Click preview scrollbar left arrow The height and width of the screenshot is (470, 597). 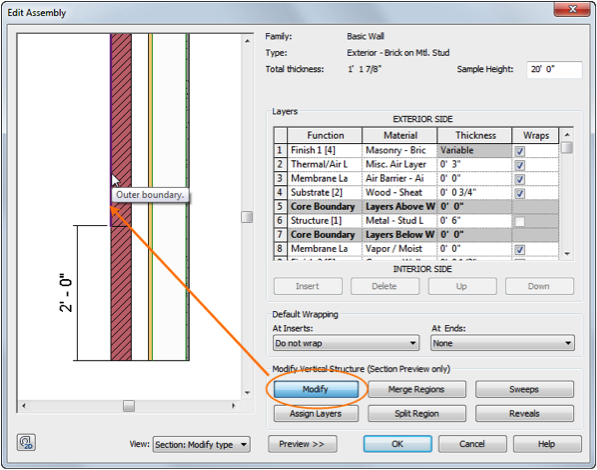(24, 406)
